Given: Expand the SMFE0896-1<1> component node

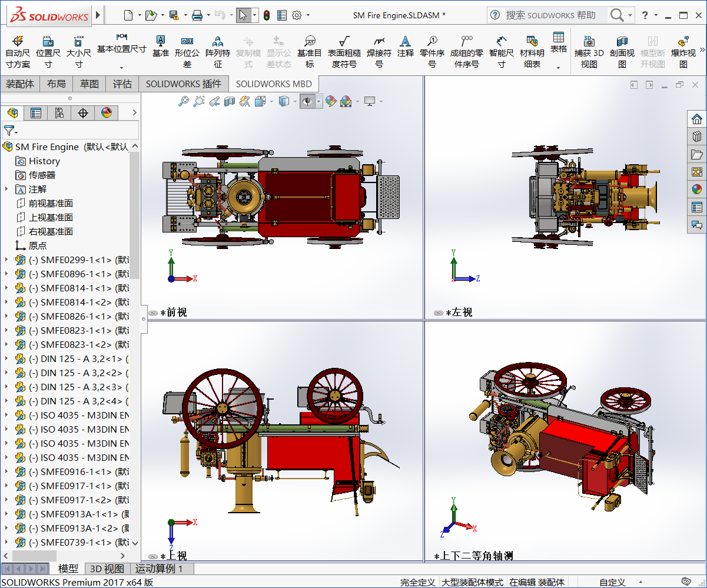Looking at the screenshot, I should (x=6, y=274).
